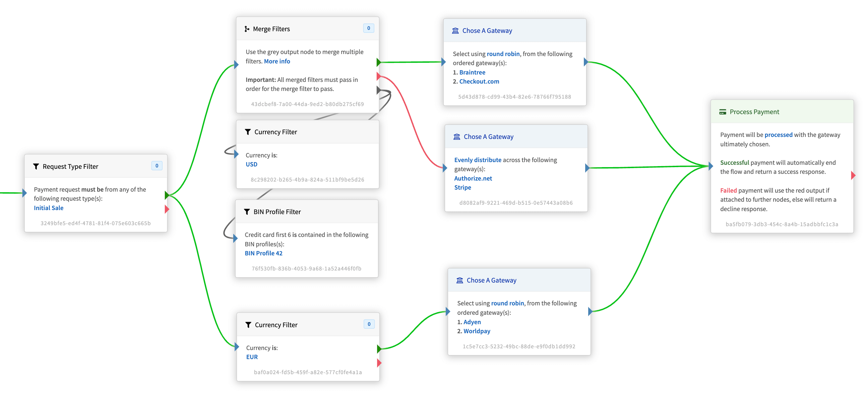Click the funnel icon on BIN Profile Filter
Image resolution: width=868 pixels, height=398 pixels.
click(247, 211)
